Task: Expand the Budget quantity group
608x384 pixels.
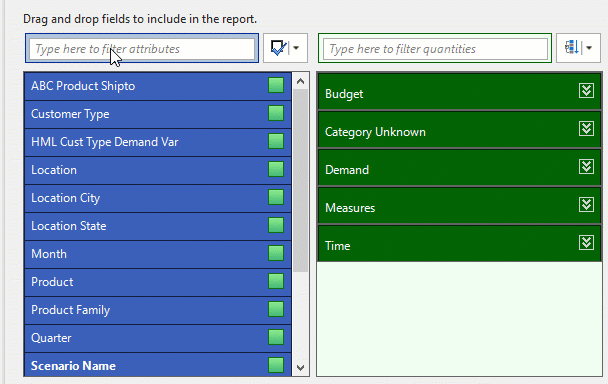Action: point(586,91)
